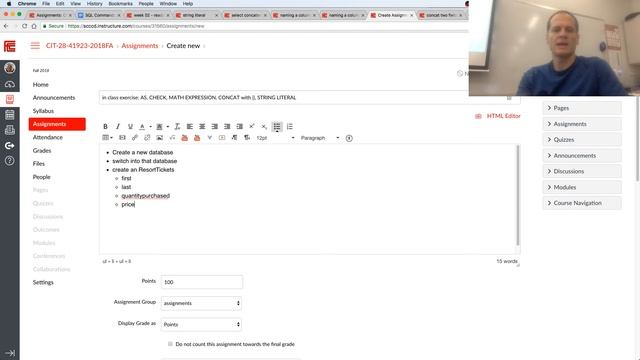This screenshot has height=360, width=640.
Task: Toggle the bulleted list button
Action: tap(277, 127)
